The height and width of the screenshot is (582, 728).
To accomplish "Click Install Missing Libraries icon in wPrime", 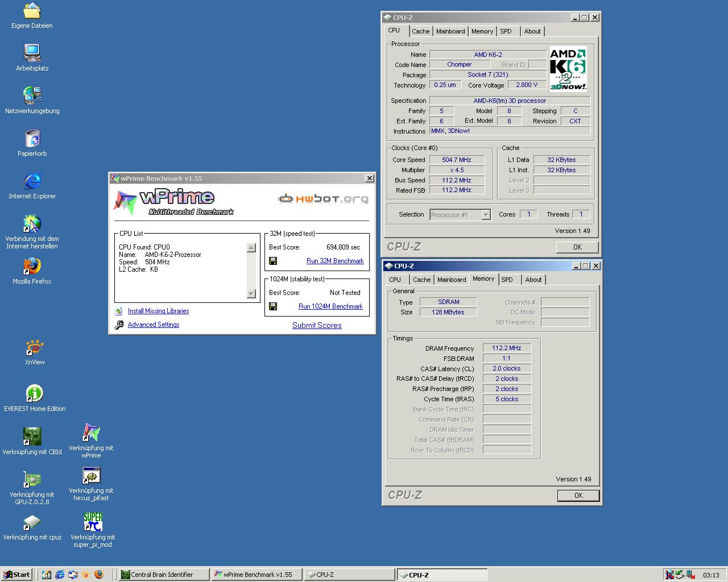I will tap(119, 311).
